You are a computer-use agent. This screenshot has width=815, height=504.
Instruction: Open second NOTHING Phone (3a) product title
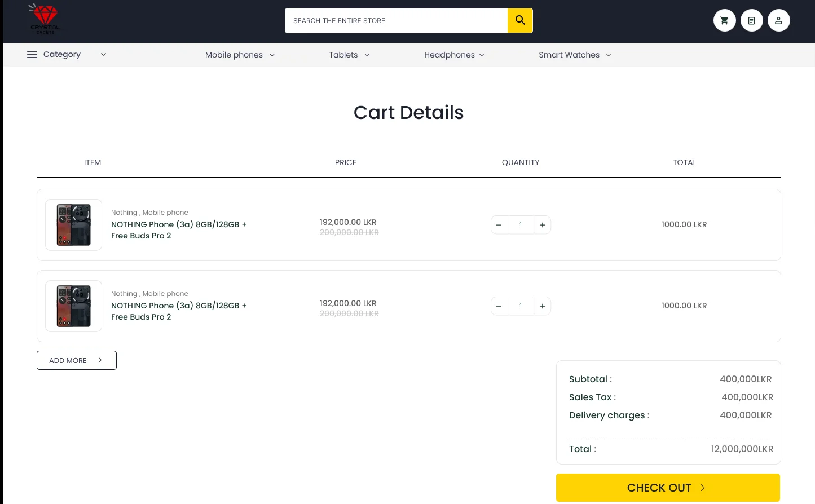click(179, 311)
